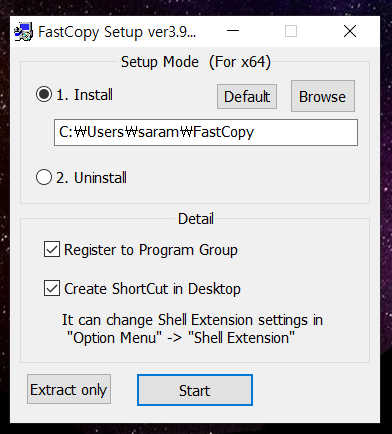
Task: Toggle Create ShortCut in Desktop checkbox
Action: point(52,288)
